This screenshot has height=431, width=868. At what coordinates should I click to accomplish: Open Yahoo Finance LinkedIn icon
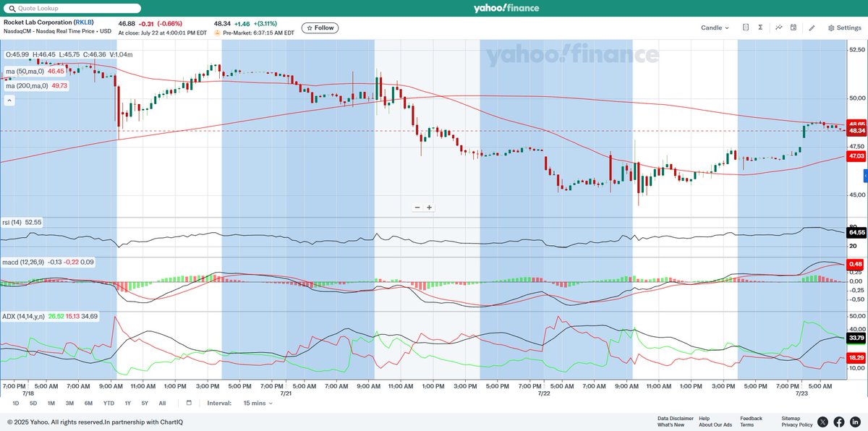click(855, 422)
